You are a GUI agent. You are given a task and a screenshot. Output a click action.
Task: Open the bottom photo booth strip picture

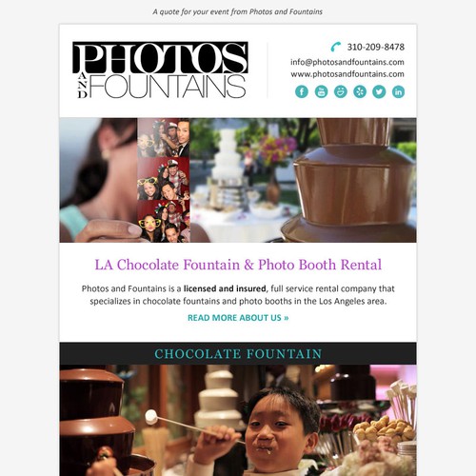(x=164, y=222)
